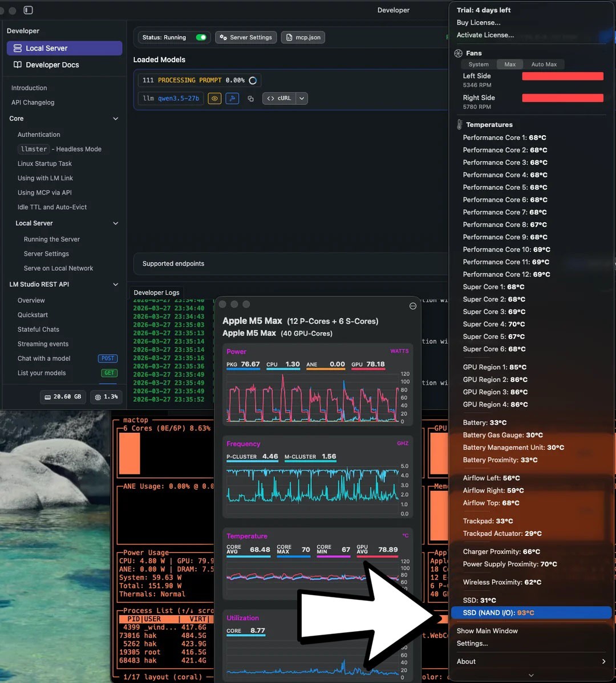Click the Left Side fan speed bar
Viewport: 616px width, 683px height.
tap(562, 76)
